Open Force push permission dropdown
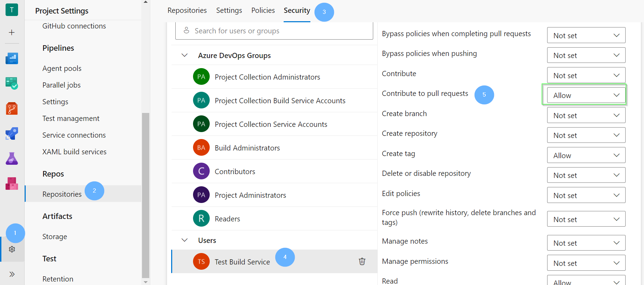This screenshot has height=285, width=644. [x=586, y=219]
